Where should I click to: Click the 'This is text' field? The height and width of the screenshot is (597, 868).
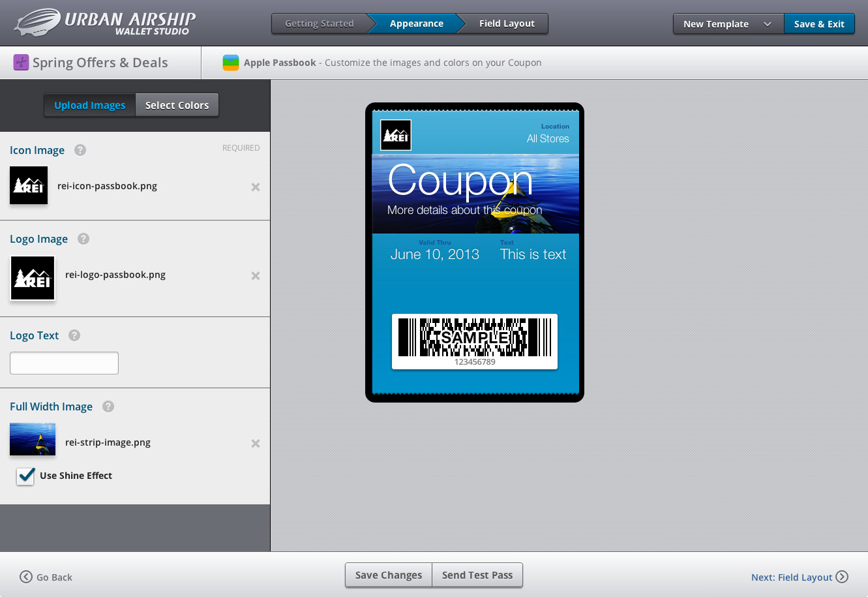pyautogui.click(x=533, y=254)
